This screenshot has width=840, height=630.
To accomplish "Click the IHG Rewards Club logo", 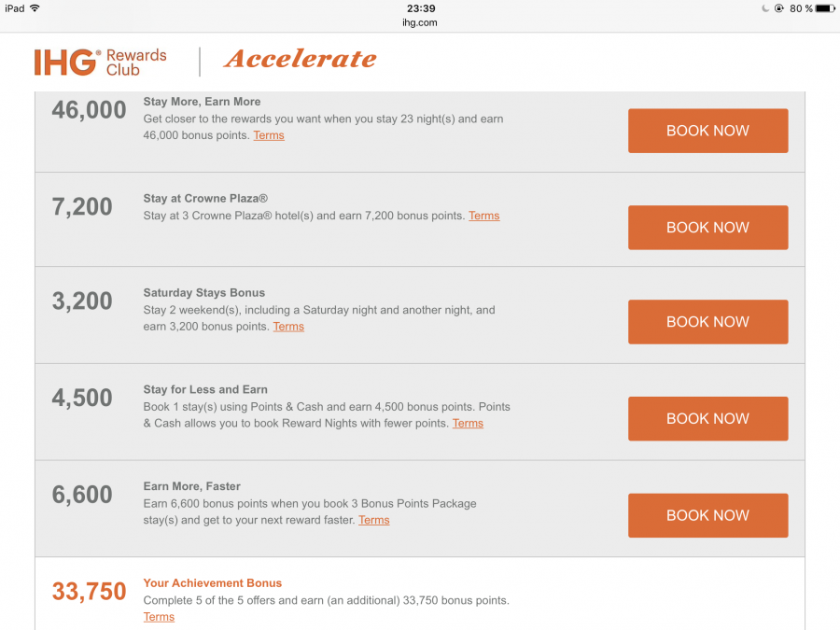I will [100, 62].
